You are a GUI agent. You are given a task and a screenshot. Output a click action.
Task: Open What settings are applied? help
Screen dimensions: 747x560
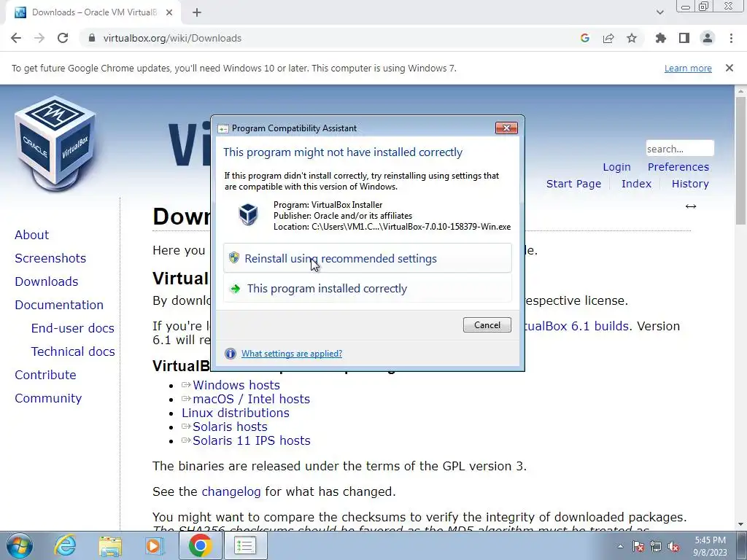[x=292, y=354]
